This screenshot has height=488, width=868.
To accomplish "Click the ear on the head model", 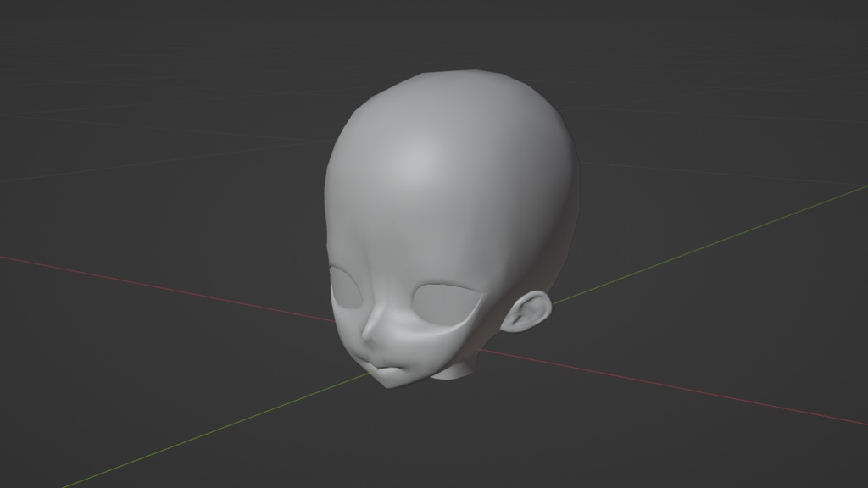I will pyautogui.click(x=527, y=313).
